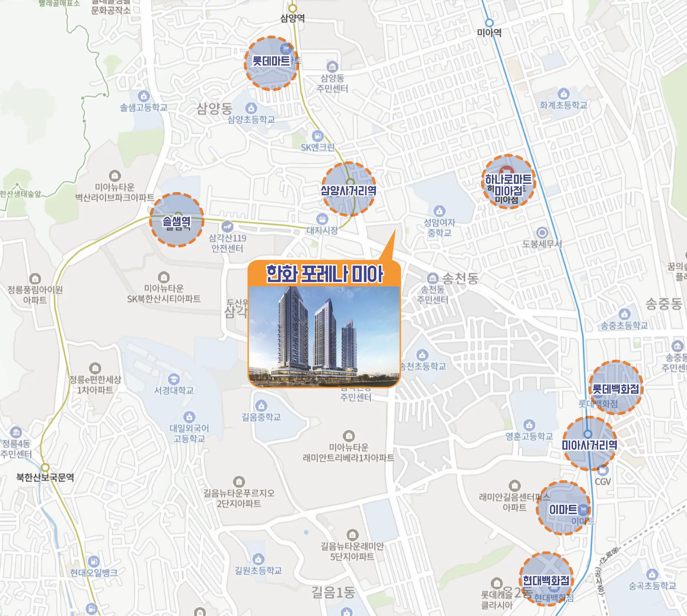The height and width of the screenshot is (616, 687).
Task: Click the 하나로마트 미아점 circle label
Action: point(508,182)
